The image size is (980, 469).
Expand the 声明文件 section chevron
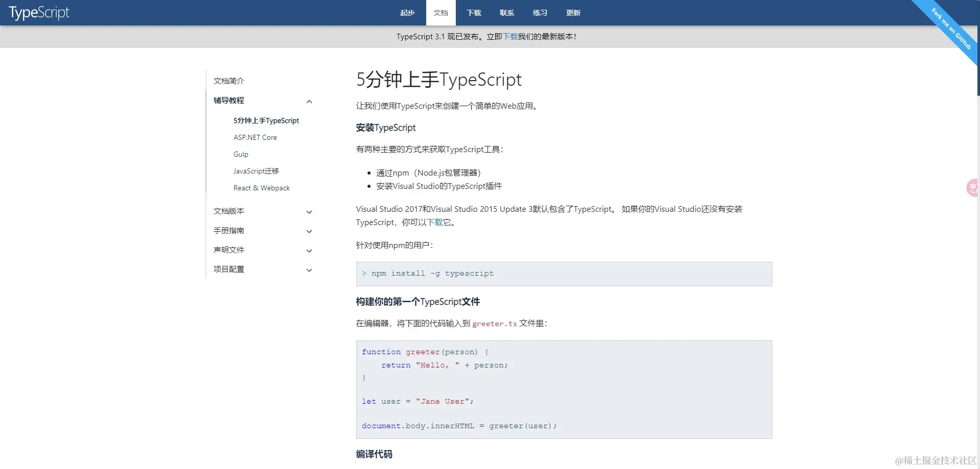309,251
